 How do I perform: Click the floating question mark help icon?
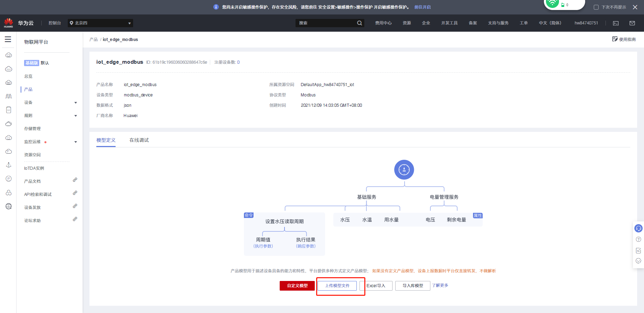[x=638, y=239]
